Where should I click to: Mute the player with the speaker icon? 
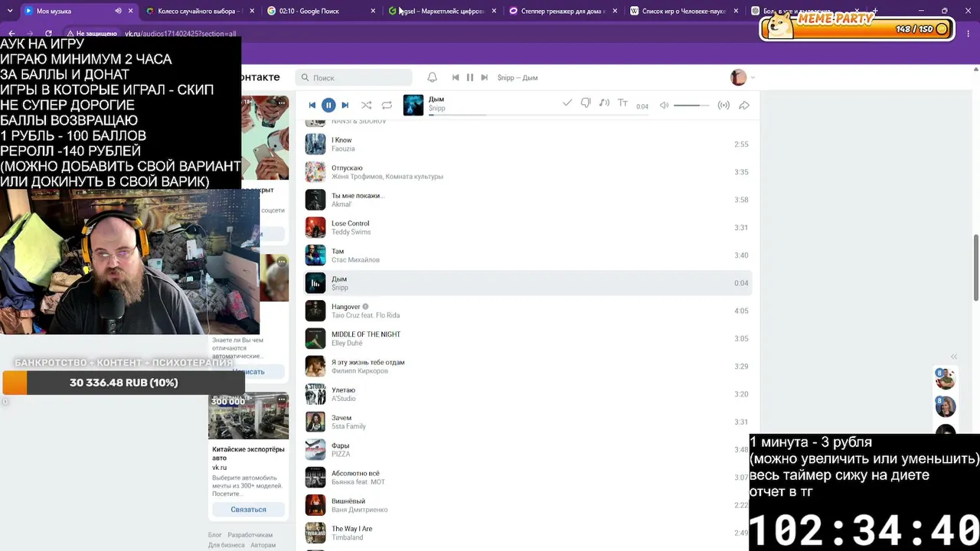(665, 105)
